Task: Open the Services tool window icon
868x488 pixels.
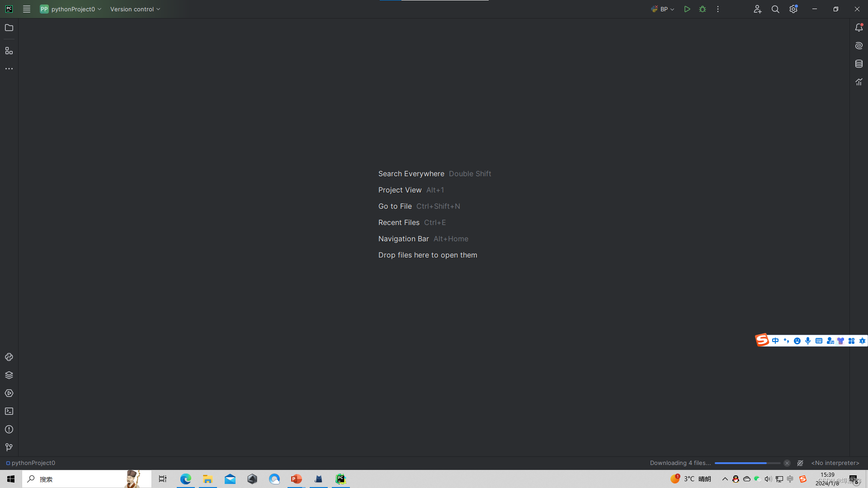Action: (x=9, y=393)
